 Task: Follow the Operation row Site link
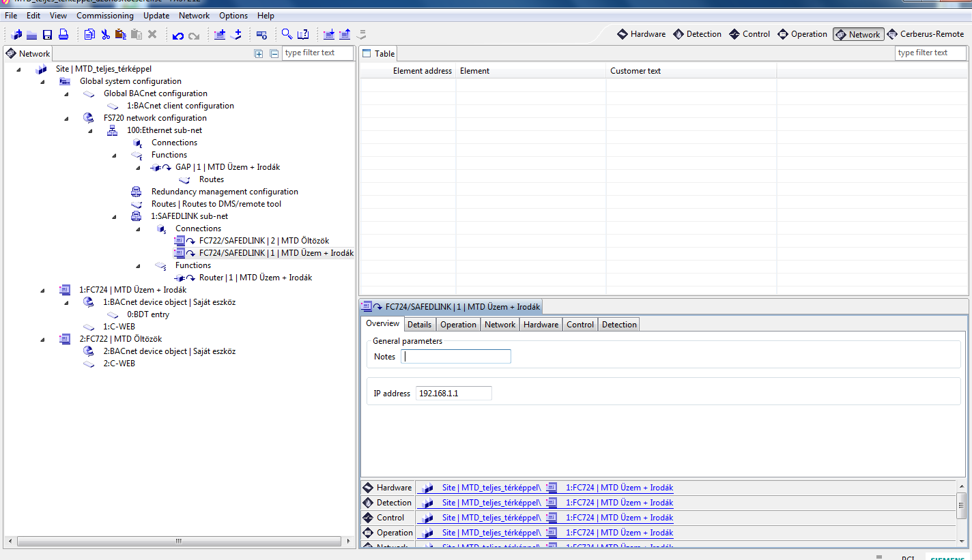[491, 533]
